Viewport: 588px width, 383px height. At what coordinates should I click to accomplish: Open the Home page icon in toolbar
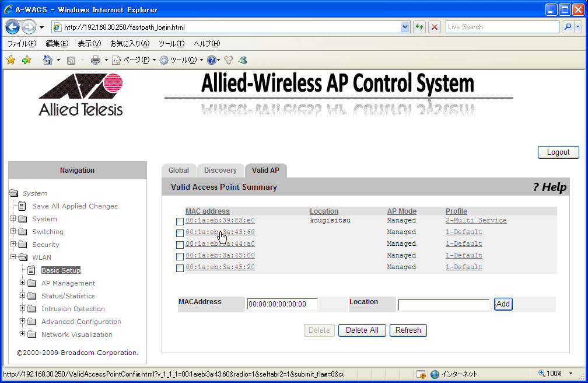click(x=48, y=60)
